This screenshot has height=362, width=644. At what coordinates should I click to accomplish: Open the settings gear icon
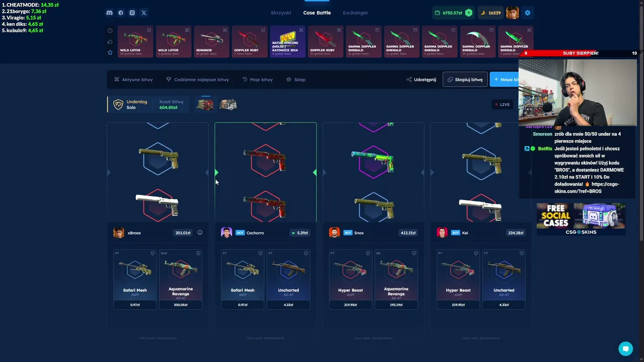pos(527,13)
